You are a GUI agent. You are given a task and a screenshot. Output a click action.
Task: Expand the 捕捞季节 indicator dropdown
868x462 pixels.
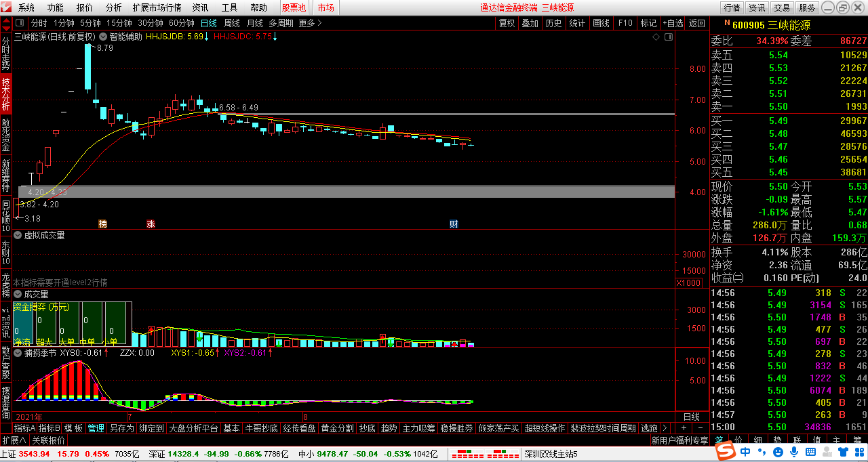click(19, 352)
